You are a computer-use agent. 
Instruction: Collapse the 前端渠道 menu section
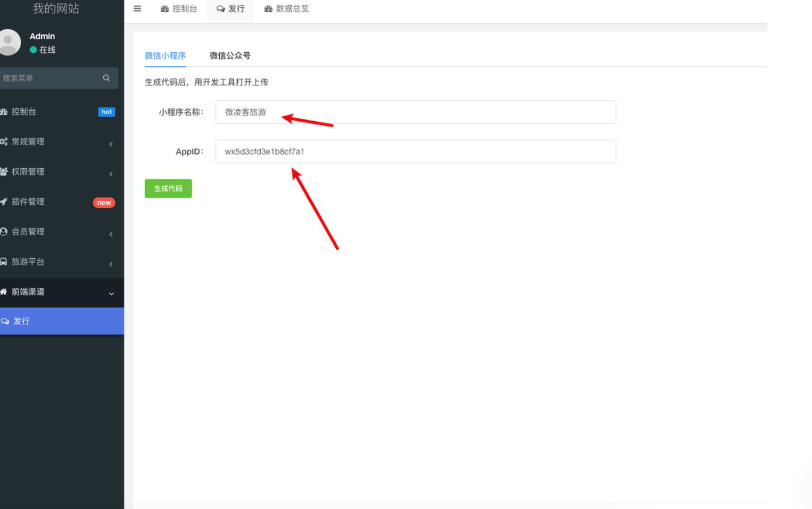(x=111, y=293)
